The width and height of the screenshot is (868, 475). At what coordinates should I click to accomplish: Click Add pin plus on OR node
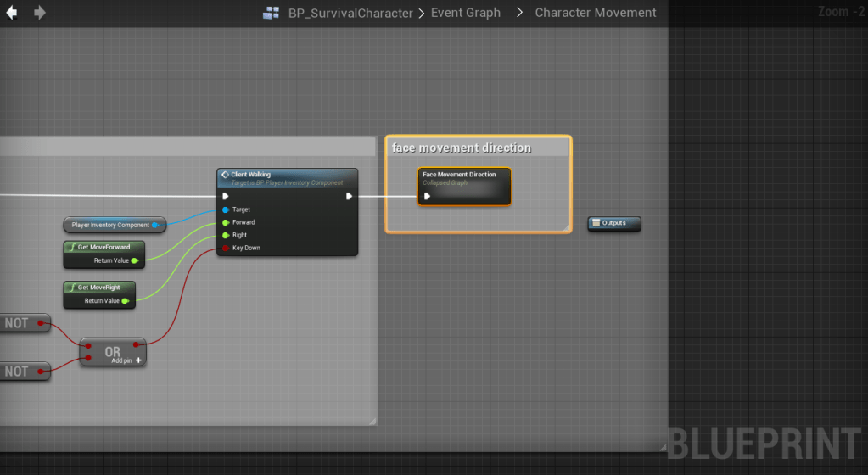138,360
